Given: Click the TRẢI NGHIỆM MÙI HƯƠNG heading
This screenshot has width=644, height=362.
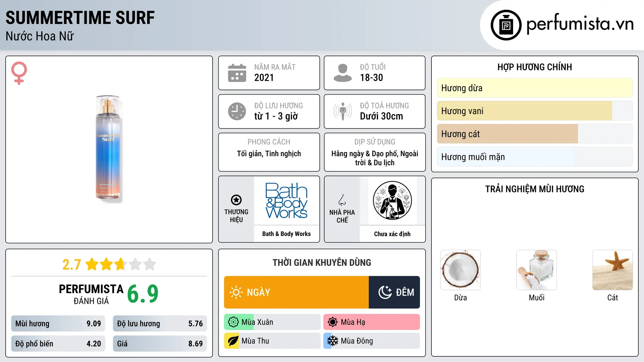Looking at the screenshot, I should point(535,189).
